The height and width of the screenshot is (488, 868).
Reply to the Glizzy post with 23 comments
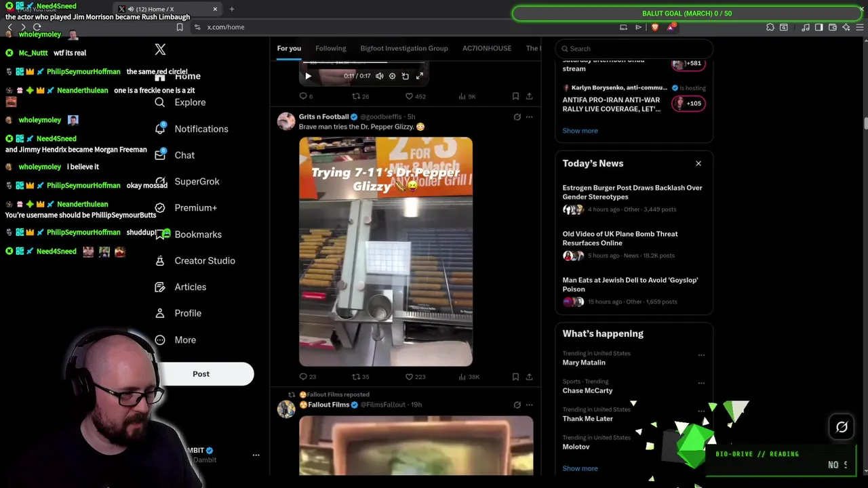click(308, 377)
